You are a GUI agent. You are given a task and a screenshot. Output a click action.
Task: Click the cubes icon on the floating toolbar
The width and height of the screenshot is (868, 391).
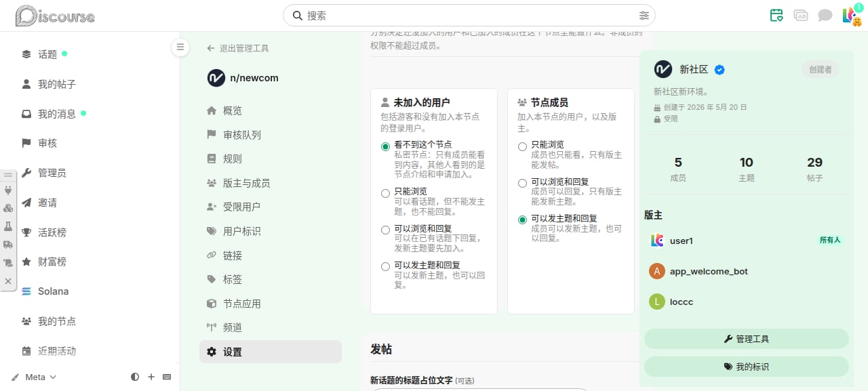point(8,208)
